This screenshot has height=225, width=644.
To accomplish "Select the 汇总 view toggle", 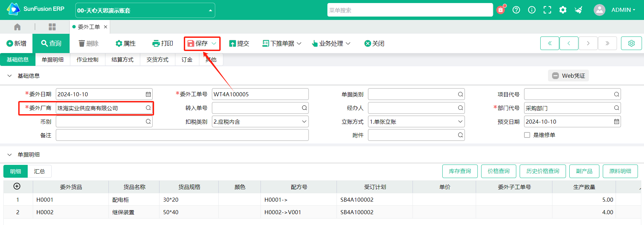I will (40, 171).
